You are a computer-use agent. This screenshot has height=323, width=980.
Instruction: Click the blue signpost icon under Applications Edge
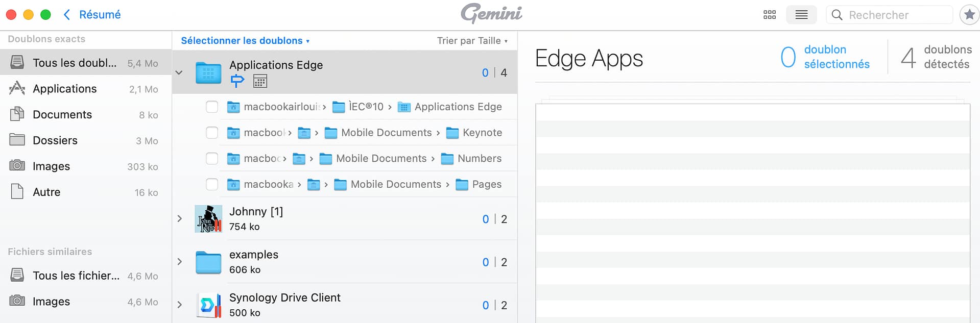(237, 81)
